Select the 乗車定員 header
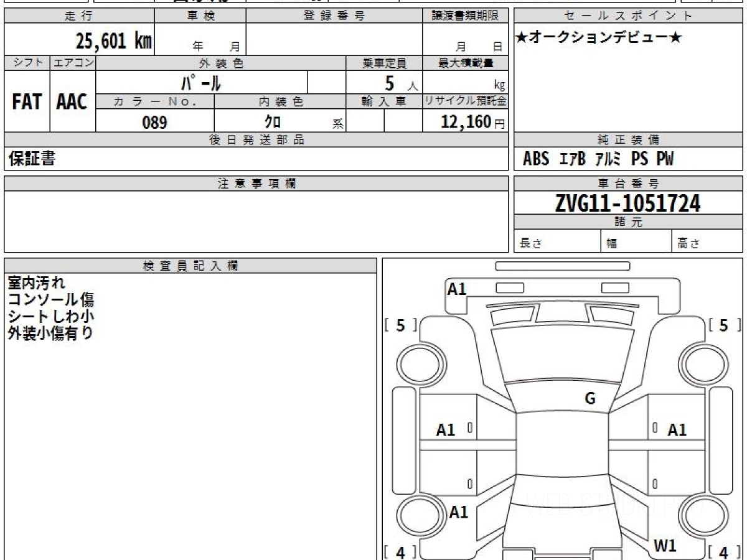The image size is (747, 560). click(x=385, y=63)
